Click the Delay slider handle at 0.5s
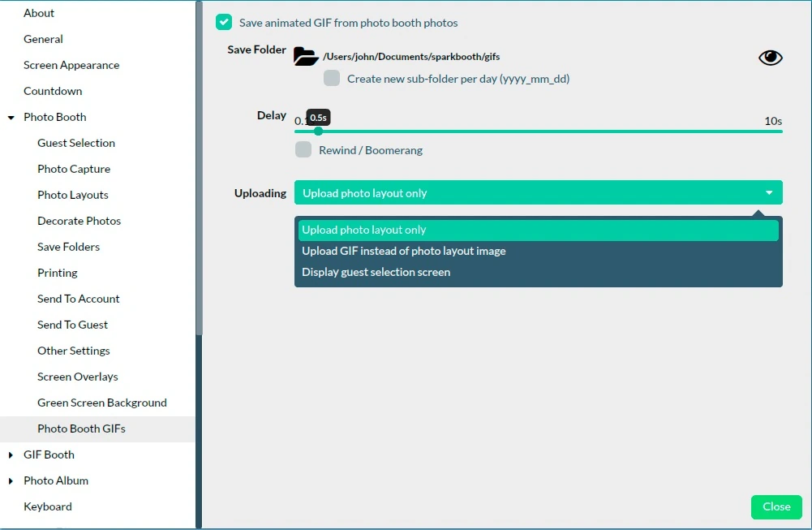Image resolution: width=812 pixels, height=530 pixels. (x=319, y=131)
